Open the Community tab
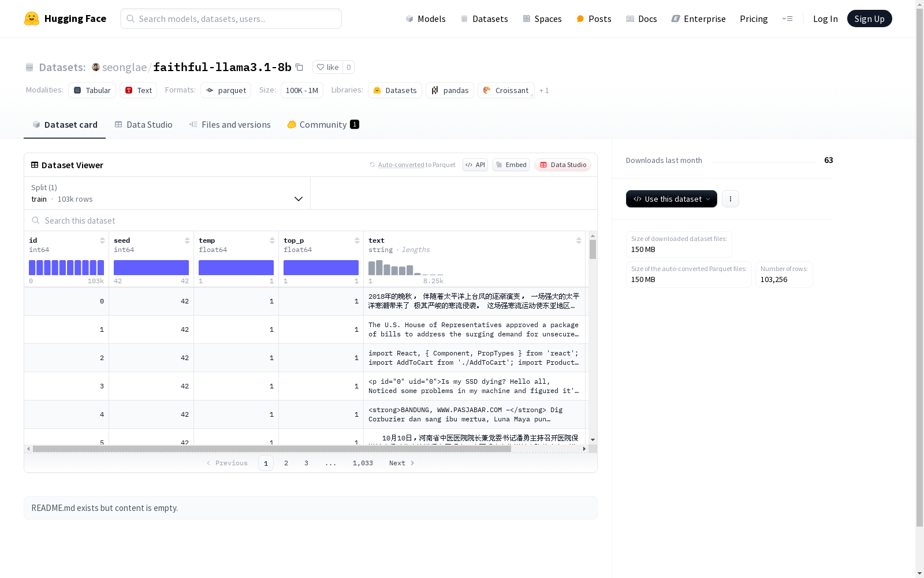This screenshot has width=924, height=578. [323, 125]
